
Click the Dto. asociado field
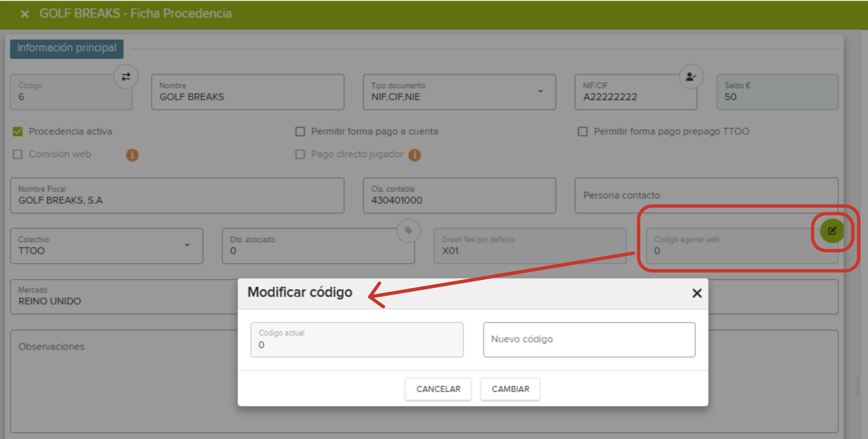pyautogui.click(x=318, y=246)
